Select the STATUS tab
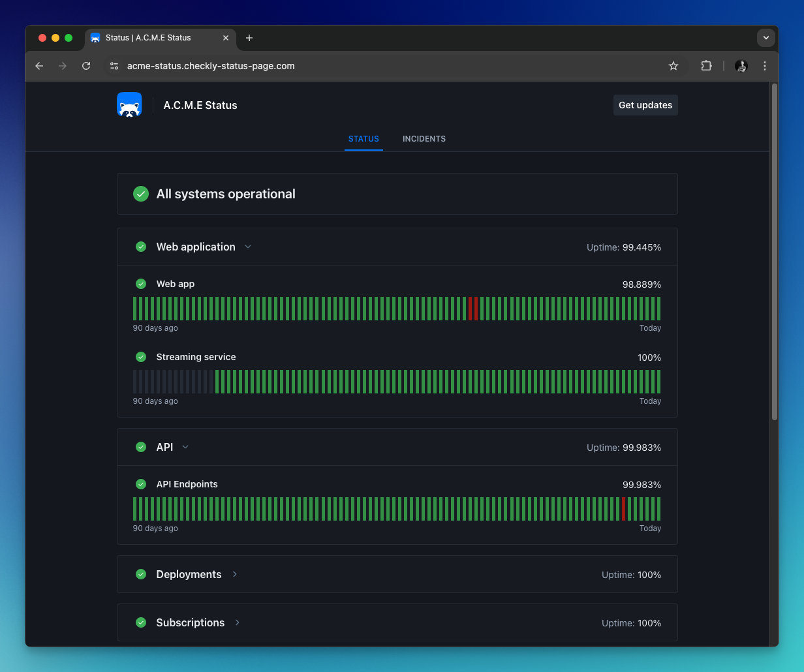 point(363,139)
